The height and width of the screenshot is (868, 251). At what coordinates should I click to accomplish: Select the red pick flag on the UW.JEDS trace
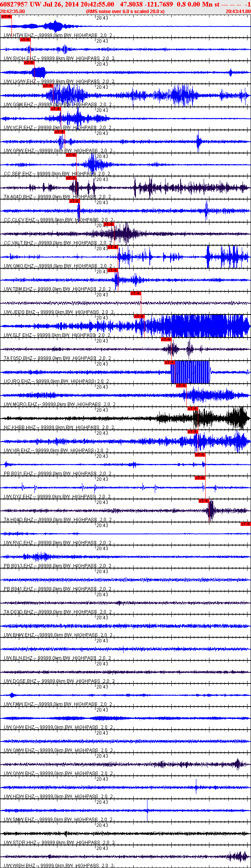pos(136,293)
